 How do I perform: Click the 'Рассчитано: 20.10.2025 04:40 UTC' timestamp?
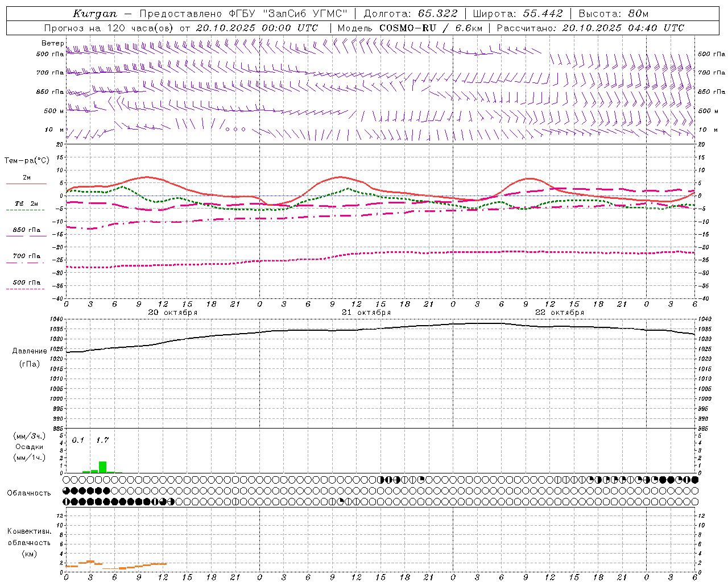[x=590, y=28]
